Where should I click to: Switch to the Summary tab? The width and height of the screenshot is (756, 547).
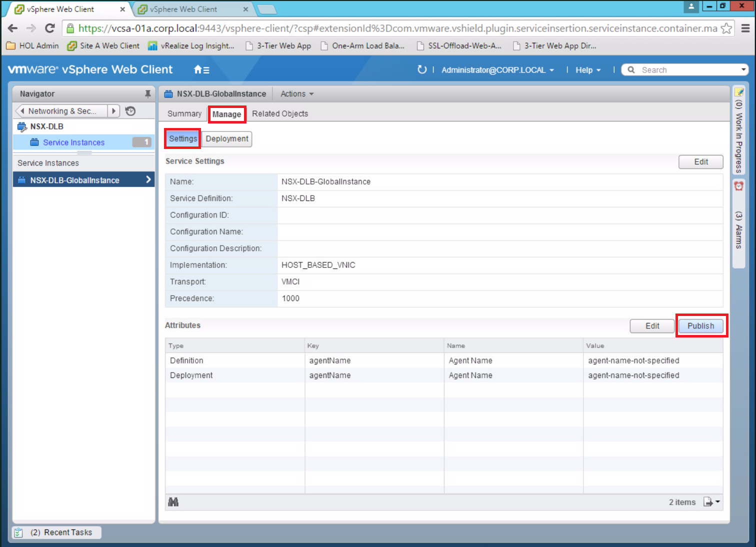coord(184,113)
